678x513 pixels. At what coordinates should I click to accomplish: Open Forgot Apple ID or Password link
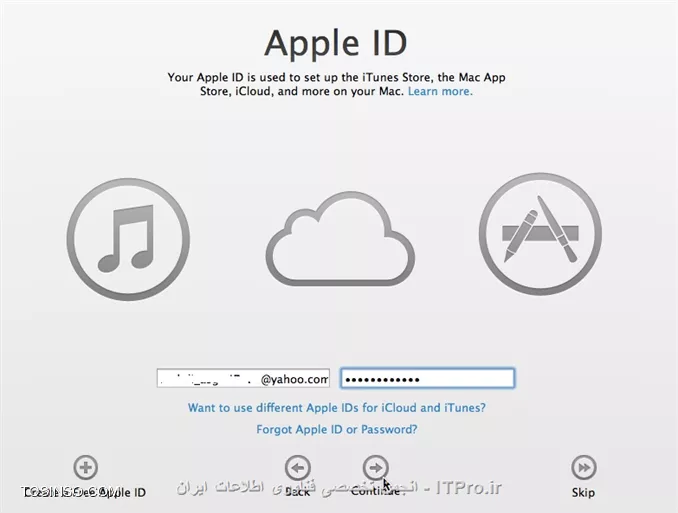[x=337, y=430]
